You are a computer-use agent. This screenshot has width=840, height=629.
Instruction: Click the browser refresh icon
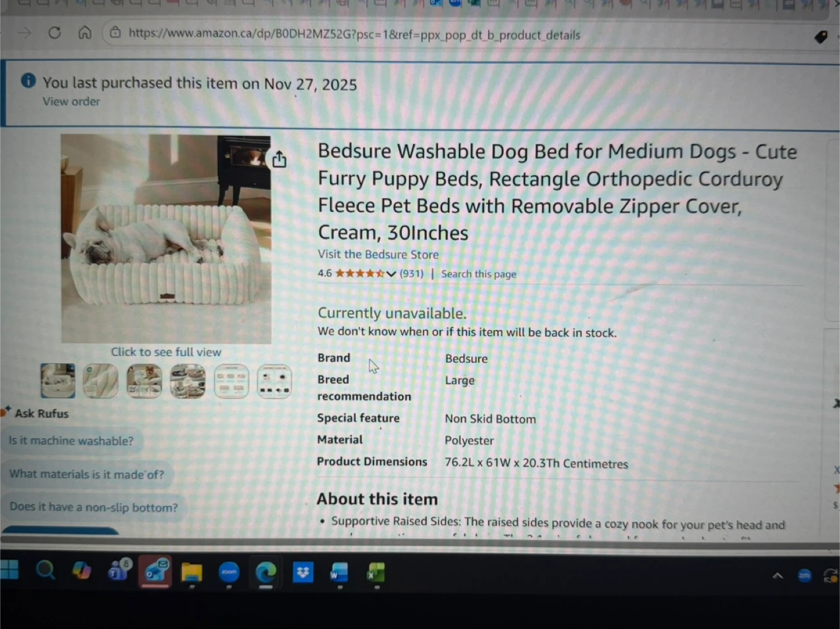[x=55, y=33]
